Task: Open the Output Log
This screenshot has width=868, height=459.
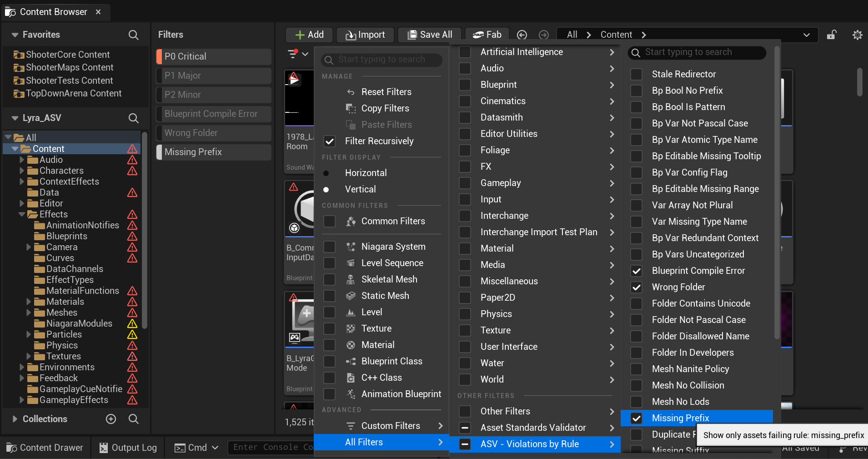Action: pos(128,448)
